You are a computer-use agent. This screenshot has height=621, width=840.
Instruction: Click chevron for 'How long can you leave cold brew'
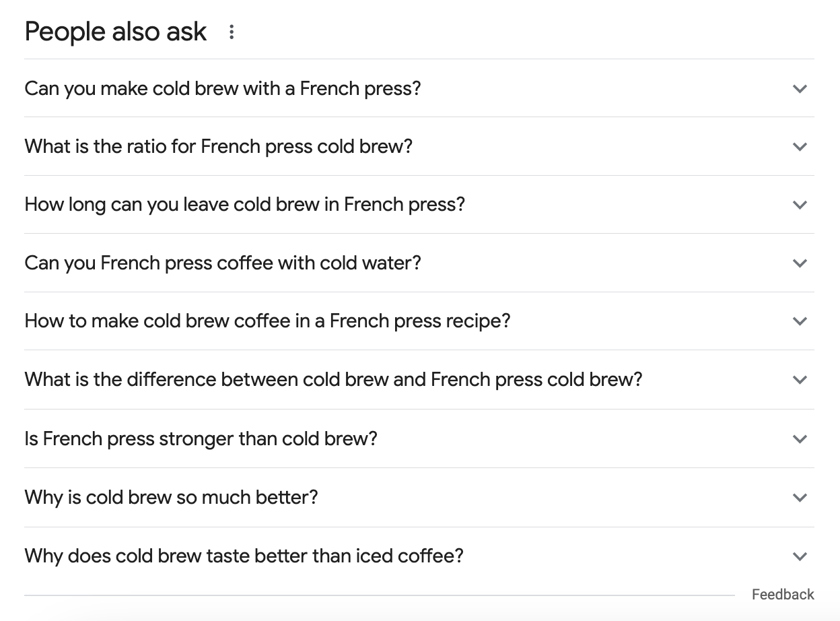coord(800,205)
